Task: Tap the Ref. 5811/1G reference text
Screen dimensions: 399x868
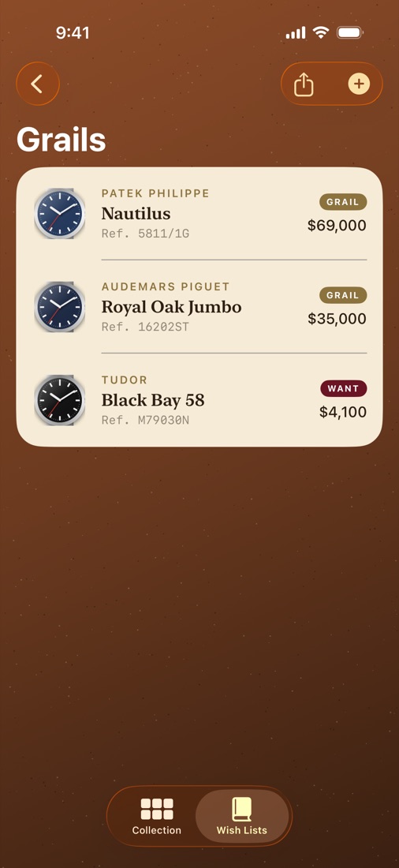Action: point(146,234)
